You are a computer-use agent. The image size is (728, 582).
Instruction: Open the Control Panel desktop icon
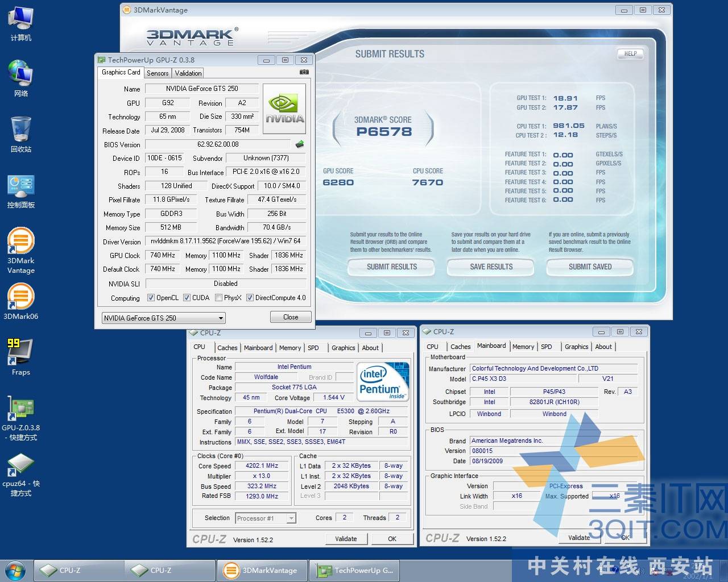[20, 191]
